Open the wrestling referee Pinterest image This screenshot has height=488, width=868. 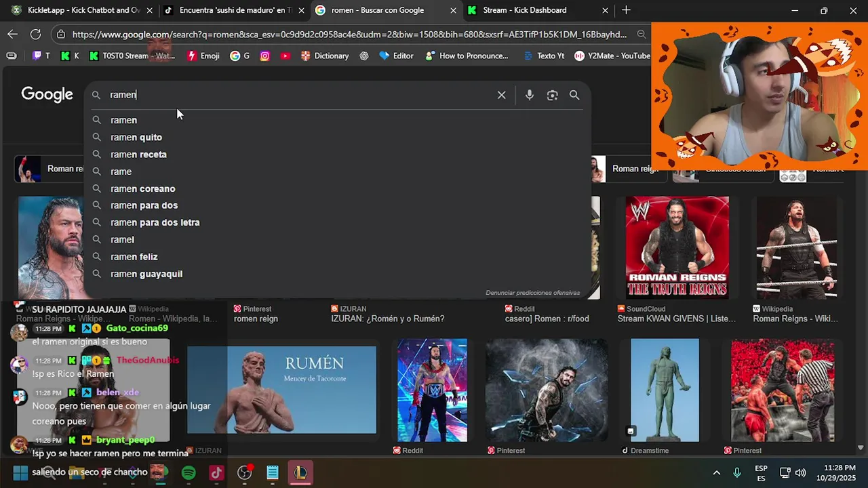783,390
